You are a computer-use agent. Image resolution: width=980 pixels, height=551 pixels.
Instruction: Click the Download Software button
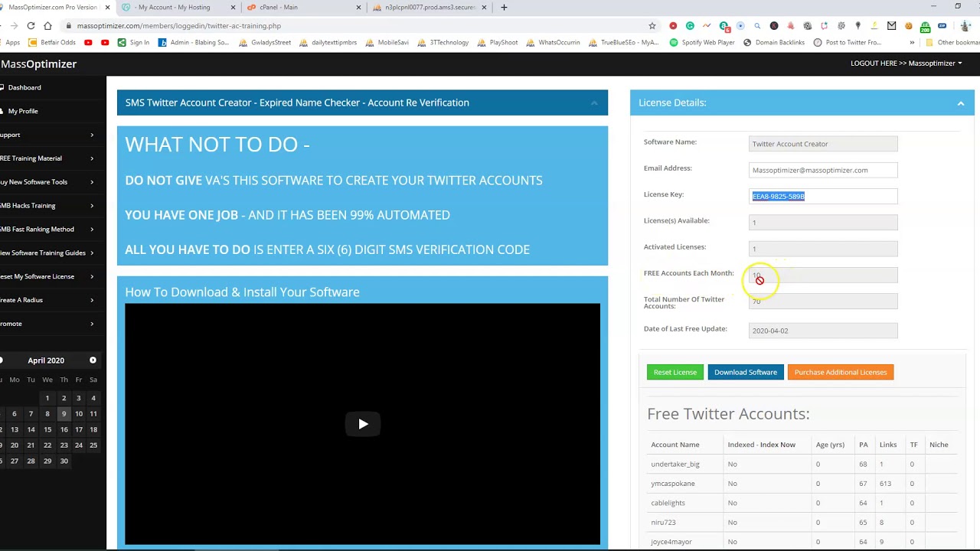(x=746, y=372)
